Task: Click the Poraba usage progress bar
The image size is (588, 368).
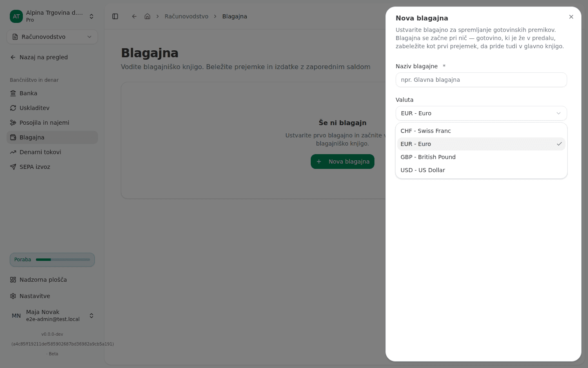Action: tap(63, 260)
